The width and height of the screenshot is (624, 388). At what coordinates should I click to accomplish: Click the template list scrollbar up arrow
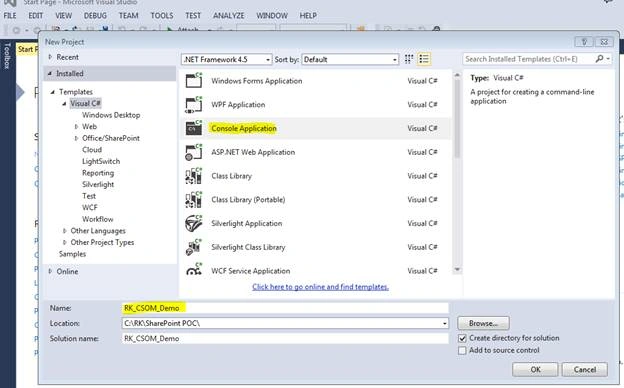[x=457, y=75]
